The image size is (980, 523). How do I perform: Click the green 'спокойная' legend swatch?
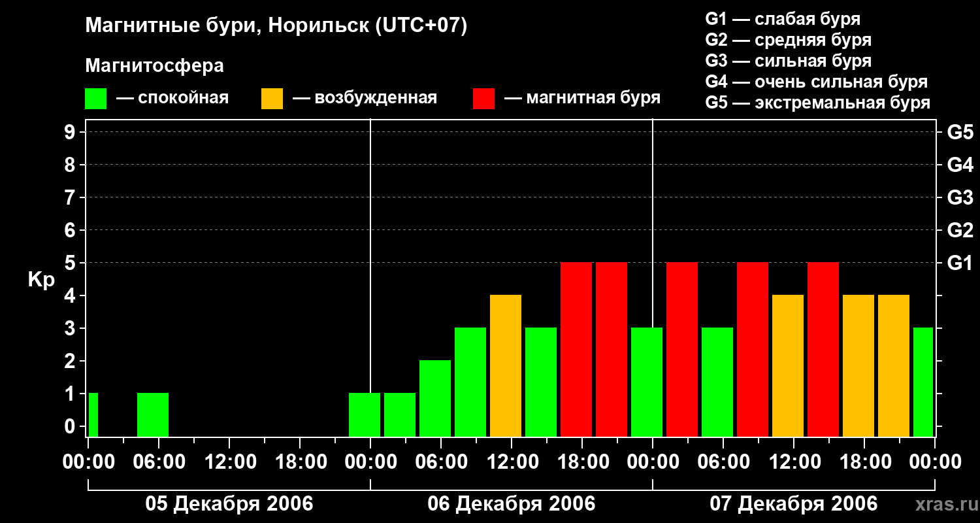pos(95,99)
